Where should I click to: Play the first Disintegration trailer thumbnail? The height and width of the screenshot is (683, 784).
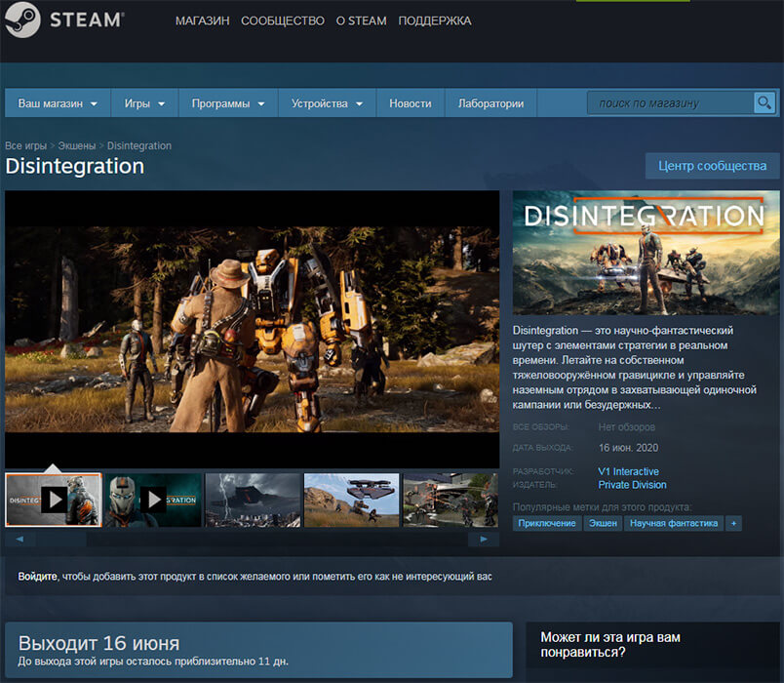(x=54, y=500)
